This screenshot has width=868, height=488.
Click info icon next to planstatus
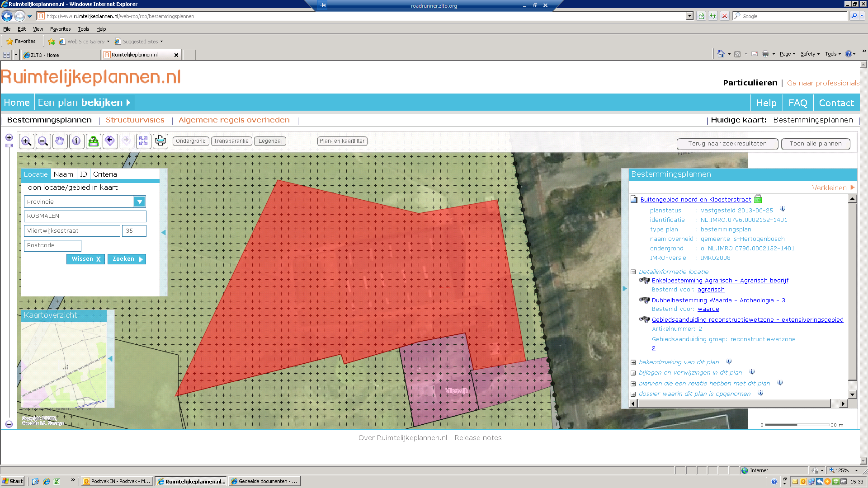(x=783, y=209)
